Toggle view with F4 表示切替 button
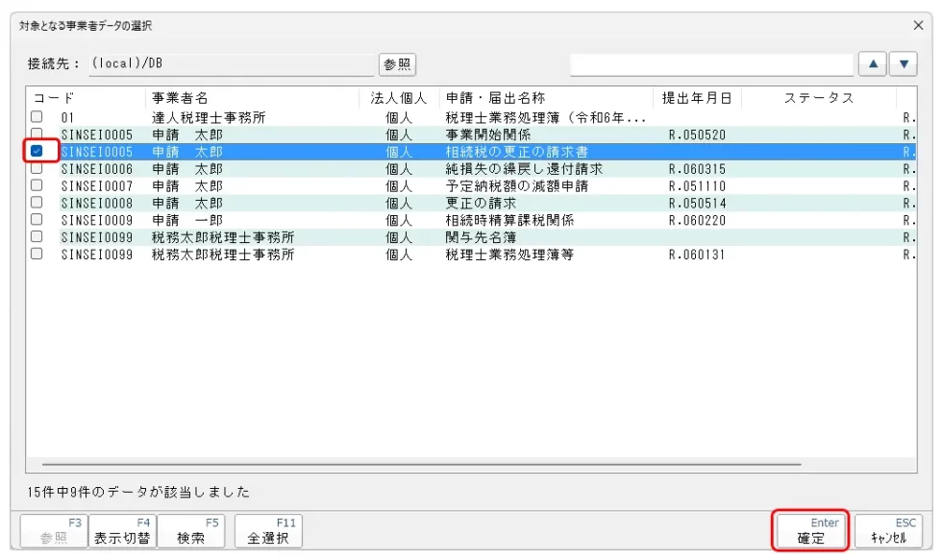Screen dimensions: 942x560 pos(121,530)
